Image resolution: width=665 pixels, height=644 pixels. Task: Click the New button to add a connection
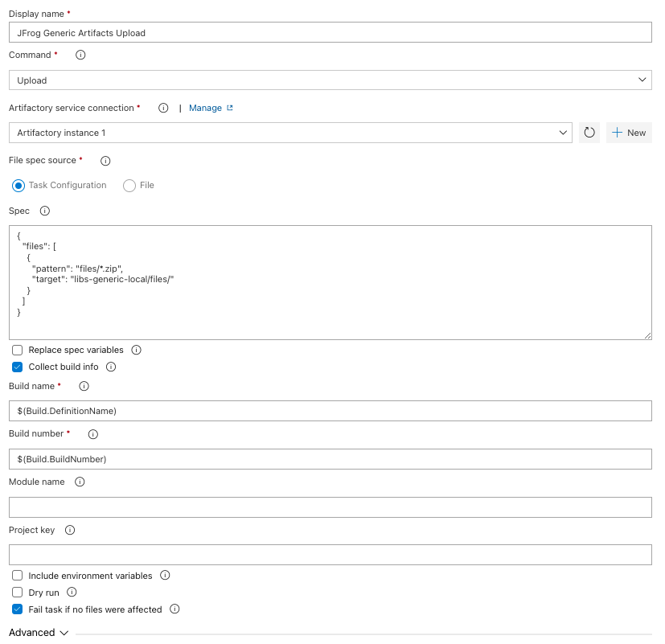(628, 132)
